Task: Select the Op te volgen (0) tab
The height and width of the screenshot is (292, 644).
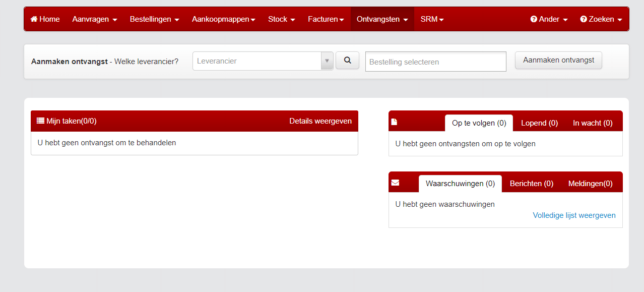Action: coord(479,123)
